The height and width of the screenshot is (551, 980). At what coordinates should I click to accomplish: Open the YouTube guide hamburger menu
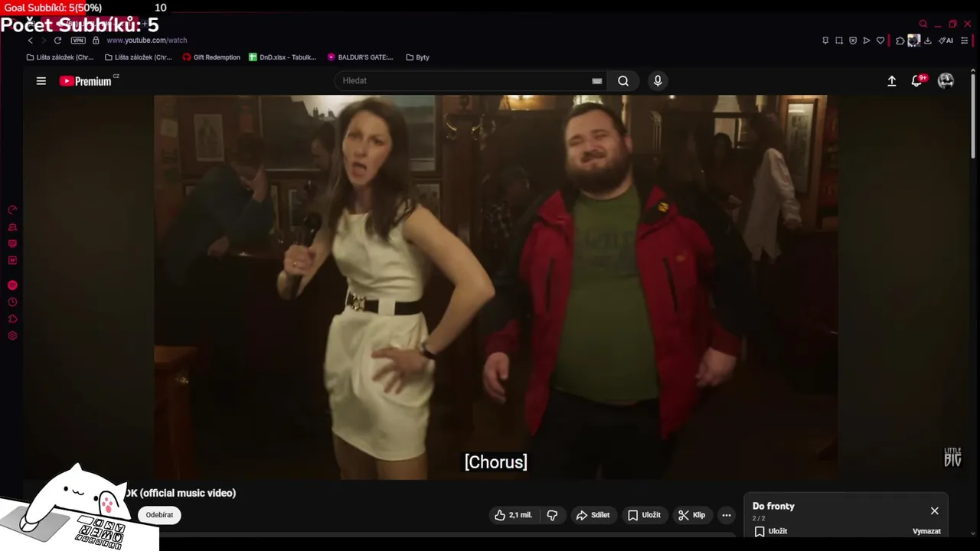pos(41,80)
